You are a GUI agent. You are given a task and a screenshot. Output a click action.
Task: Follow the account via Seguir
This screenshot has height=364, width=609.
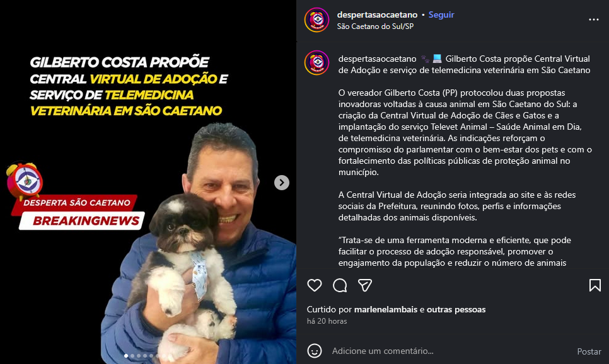[x=441, y=14]
